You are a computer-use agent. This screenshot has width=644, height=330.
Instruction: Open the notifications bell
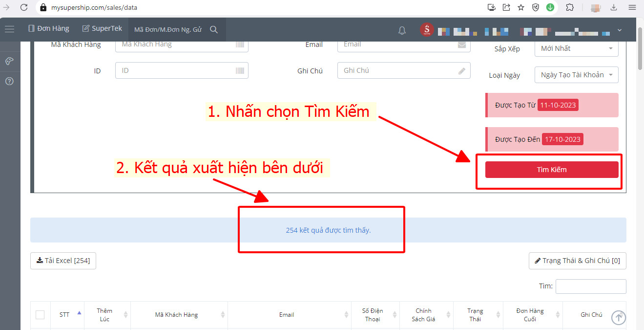(402, 30)
